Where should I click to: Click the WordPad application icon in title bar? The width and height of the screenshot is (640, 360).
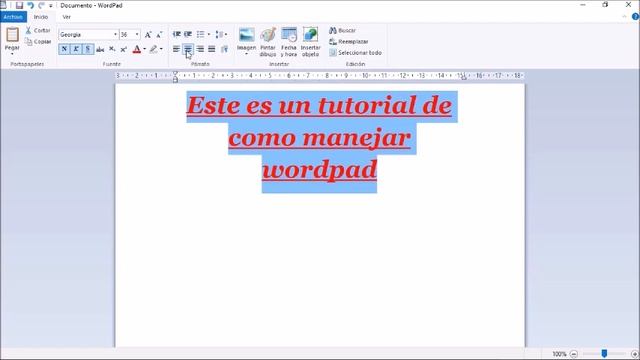[x=3, y=5]
